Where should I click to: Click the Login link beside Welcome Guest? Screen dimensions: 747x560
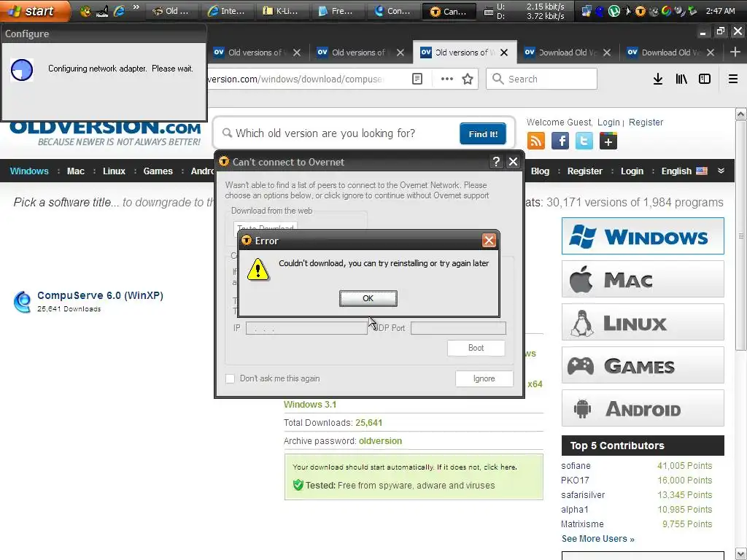(608, 122)
